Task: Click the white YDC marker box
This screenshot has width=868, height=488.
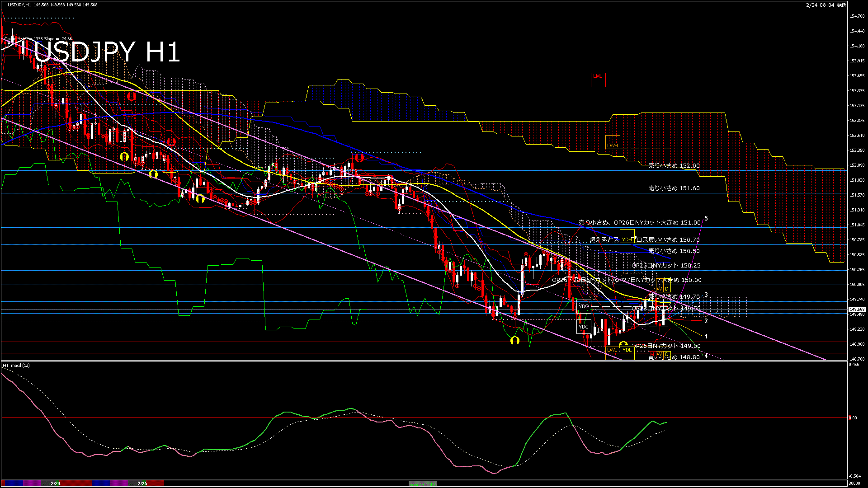Action: click(x=584, y=327)
